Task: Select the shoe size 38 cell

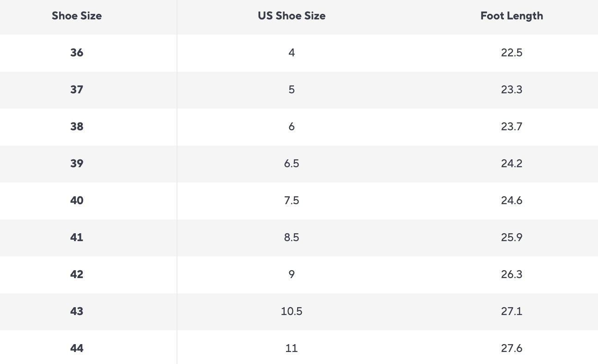Action: [x=77, y=127]
